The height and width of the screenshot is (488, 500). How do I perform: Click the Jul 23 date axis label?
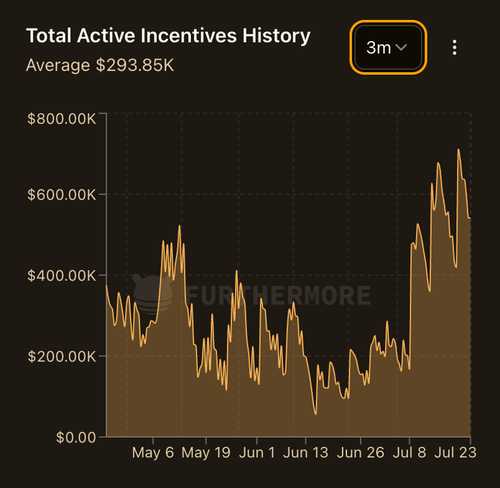[455, 453]
